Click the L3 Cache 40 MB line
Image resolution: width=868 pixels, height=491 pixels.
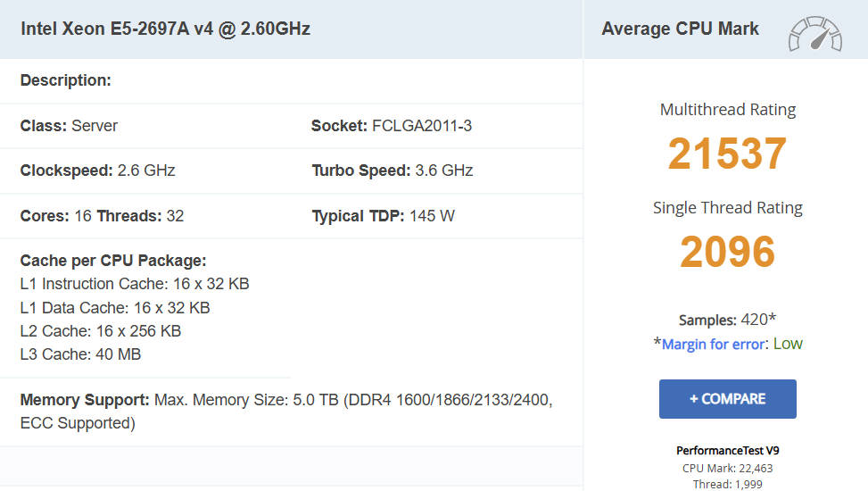[x=80, y=354]
